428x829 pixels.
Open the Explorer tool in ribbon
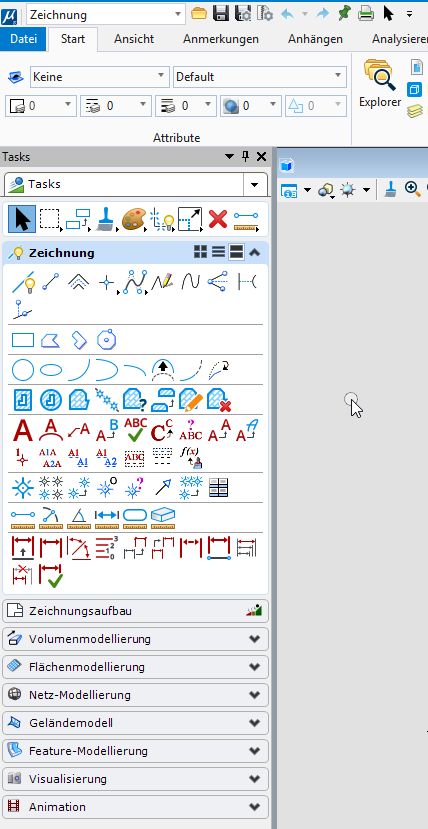(x=380, y=85)
